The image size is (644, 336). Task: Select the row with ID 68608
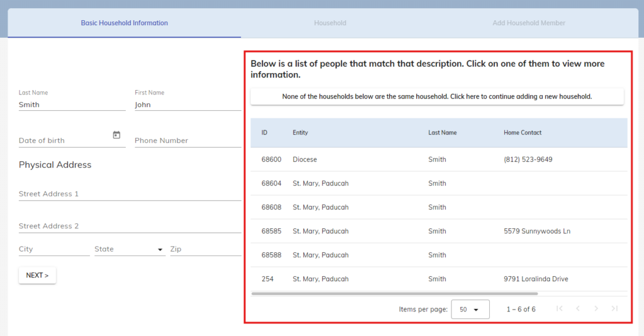[439, 207]
